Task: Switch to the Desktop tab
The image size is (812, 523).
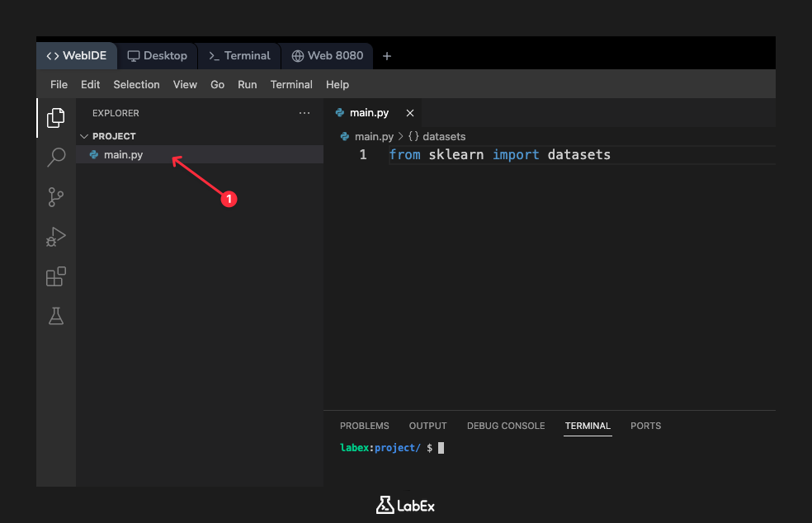Action: [157, 55]
